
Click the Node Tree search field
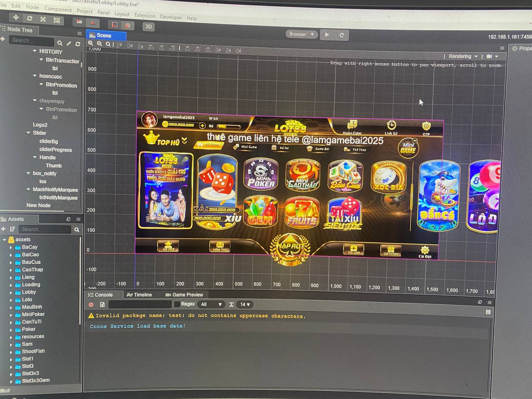click(32, 41)
